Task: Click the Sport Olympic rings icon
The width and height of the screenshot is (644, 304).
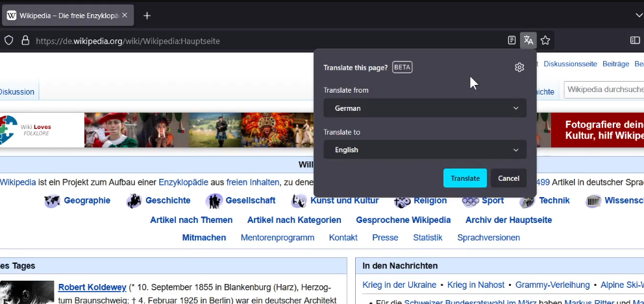Action: pos(470,201)
